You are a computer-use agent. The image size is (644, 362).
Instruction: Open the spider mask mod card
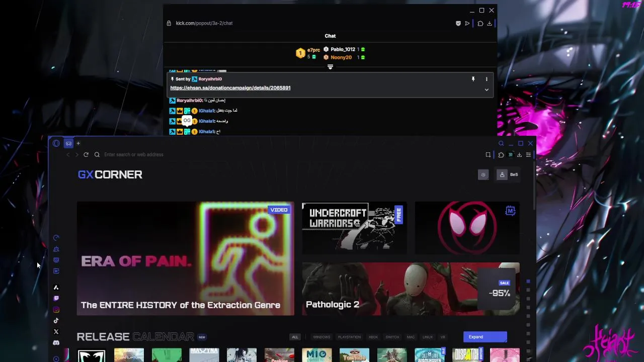467,228
